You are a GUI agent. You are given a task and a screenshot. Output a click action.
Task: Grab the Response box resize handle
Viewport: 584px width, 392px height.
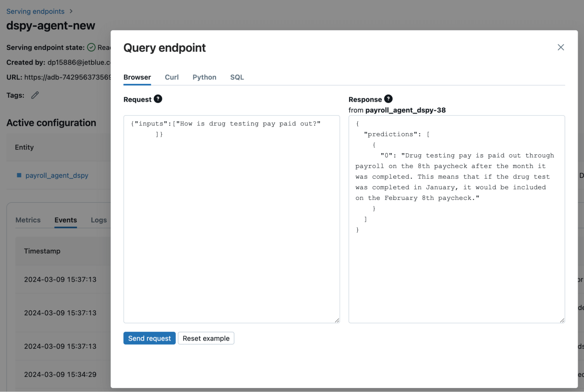(562, 320)
